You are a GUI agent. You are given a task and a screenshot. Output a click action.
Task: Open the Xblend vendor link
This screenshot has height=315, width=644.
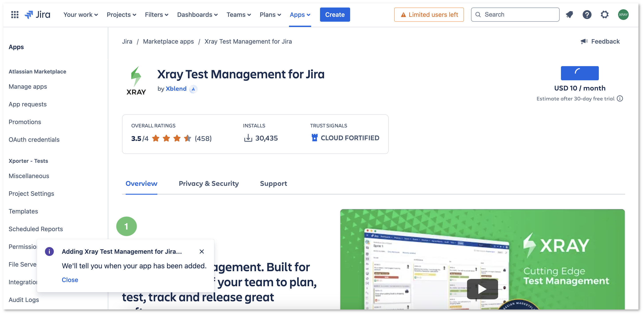coord(176,89)
